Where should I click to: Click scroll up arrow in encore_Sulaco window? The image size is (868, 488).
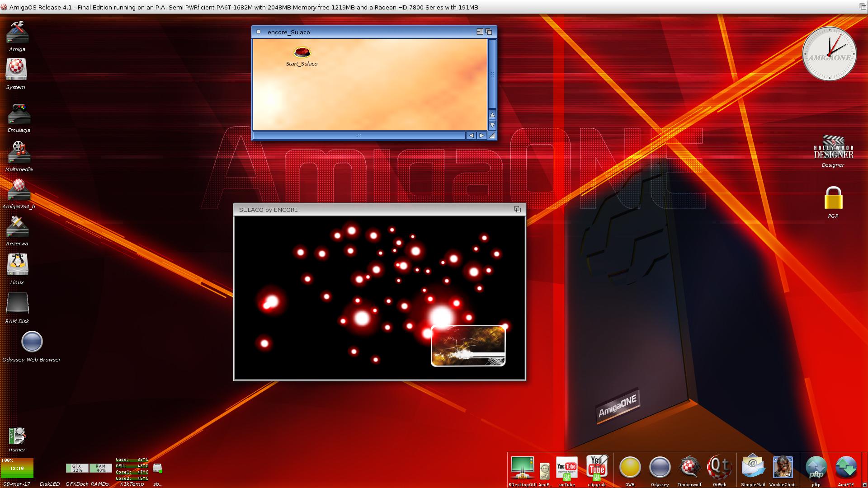pos(492,115)
